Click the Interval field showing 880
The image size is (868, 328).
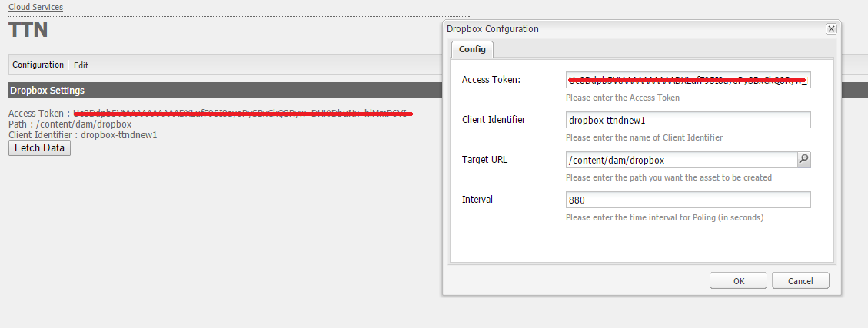pos(688,200)
